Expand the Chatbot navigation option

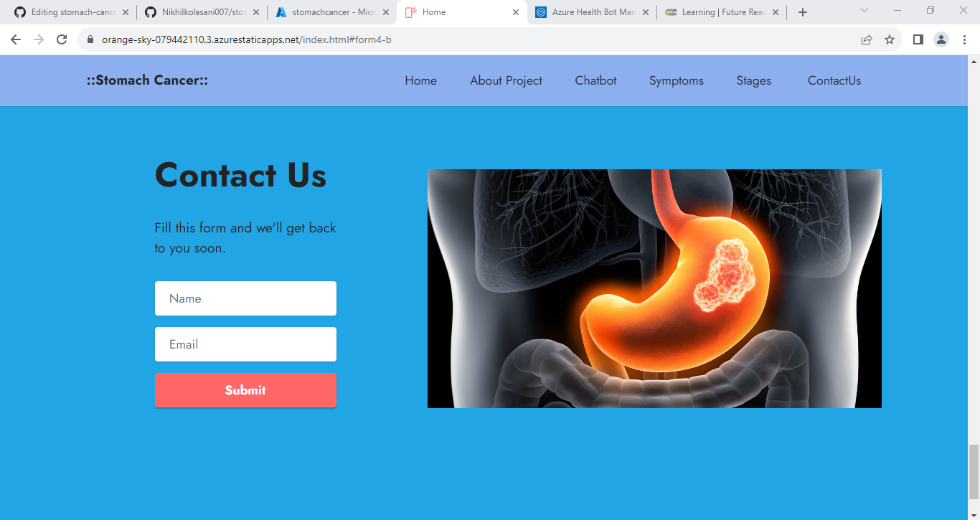(x=595, y=80)
